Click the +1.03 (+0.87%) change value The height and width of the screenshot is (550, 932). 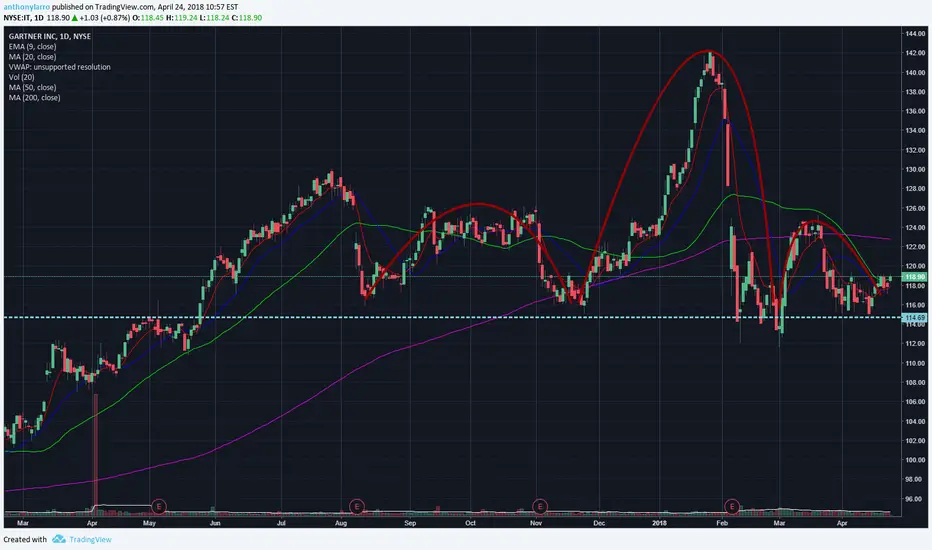click(104, 18)
